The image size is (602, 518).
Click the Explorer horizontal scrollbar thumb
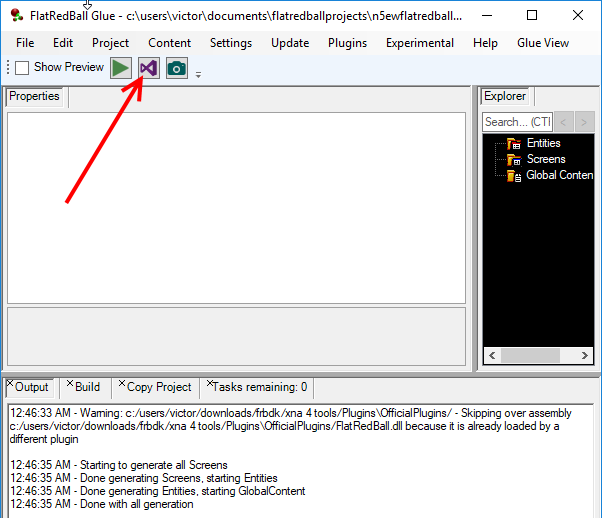click(530, 356)
